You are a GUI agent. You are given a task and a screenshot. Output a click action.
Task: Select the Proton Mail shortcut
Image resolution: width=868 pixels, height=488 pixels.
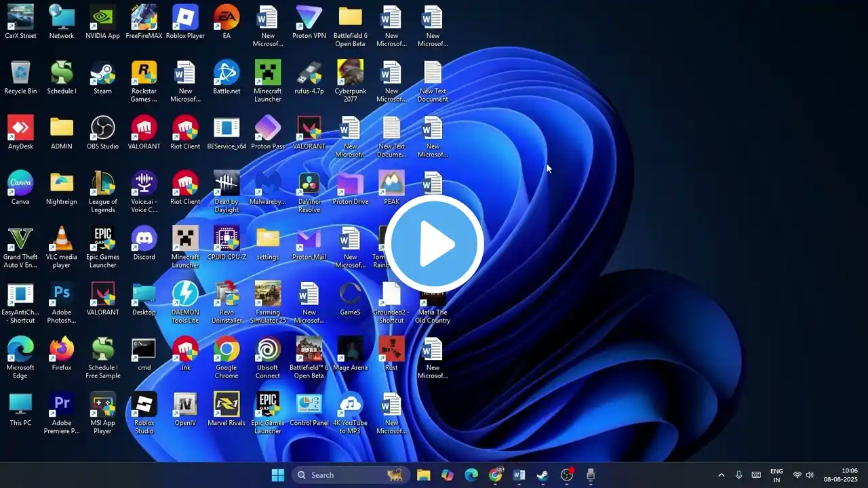coord(309,243)
